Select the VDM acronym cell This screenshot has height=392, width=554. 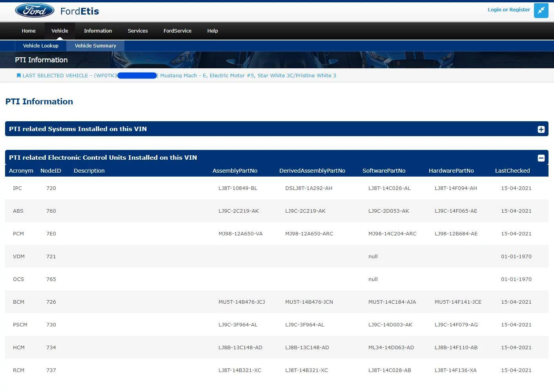(19, 256)
